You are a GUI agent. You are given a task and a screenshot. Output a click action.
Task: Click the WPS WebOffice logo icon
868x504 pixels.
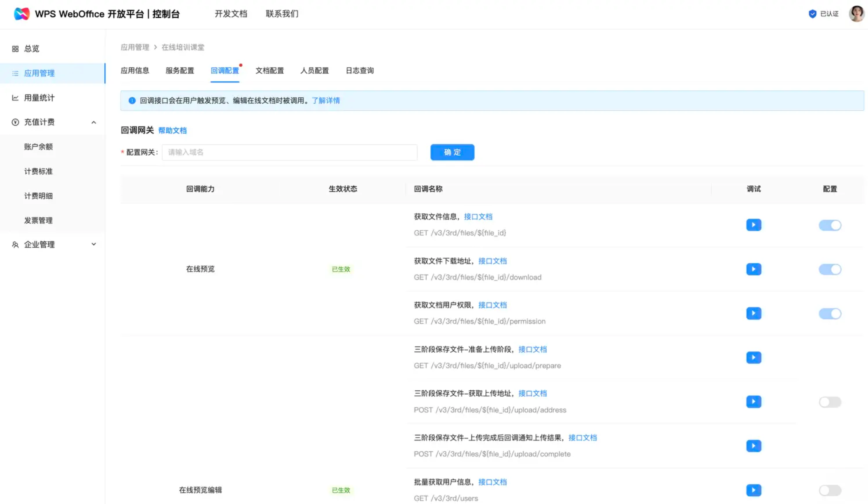[21, 14]
